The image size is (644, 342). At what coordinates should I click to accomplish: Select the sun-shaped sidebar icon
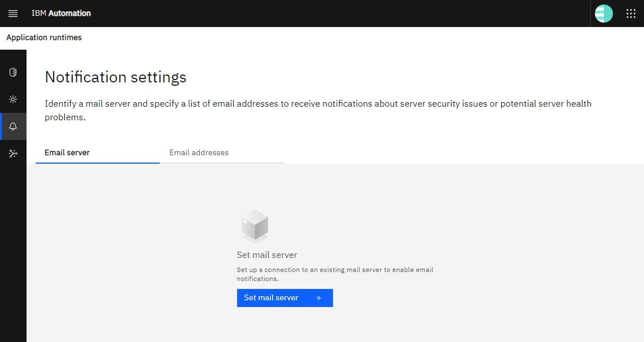[x=13, y=99]
